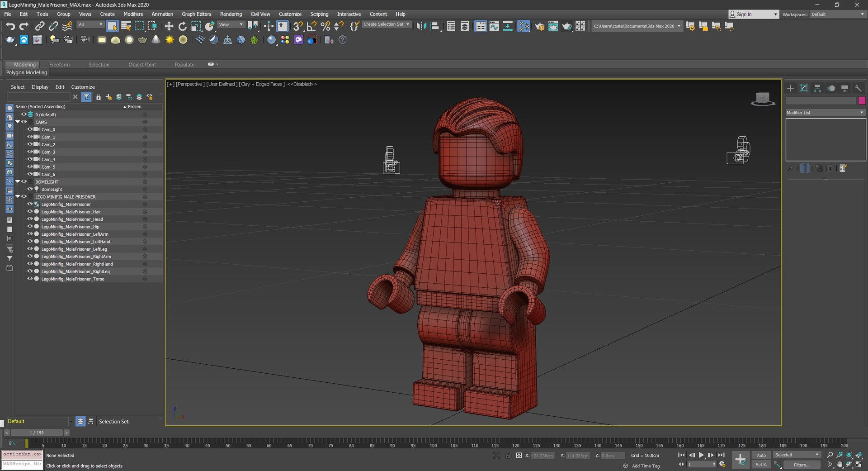This screenshot has height=471, width=868.
Task: Activate the Select Object tool
Action: (112, 26)
